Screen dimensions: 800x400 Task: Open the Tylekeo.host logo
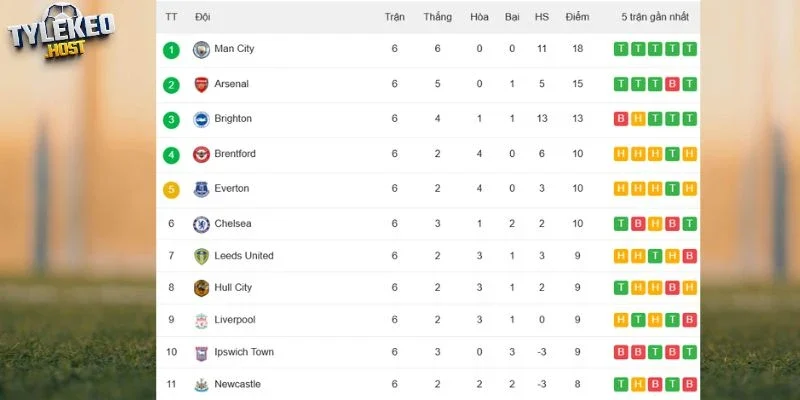61,32
